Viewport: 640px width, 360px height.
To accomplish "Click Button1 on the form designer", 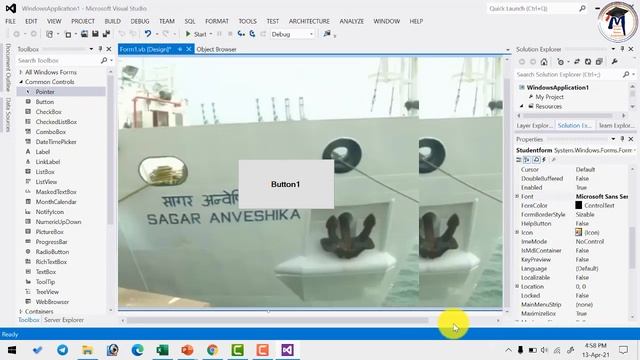I will click(x=286, y=184).
